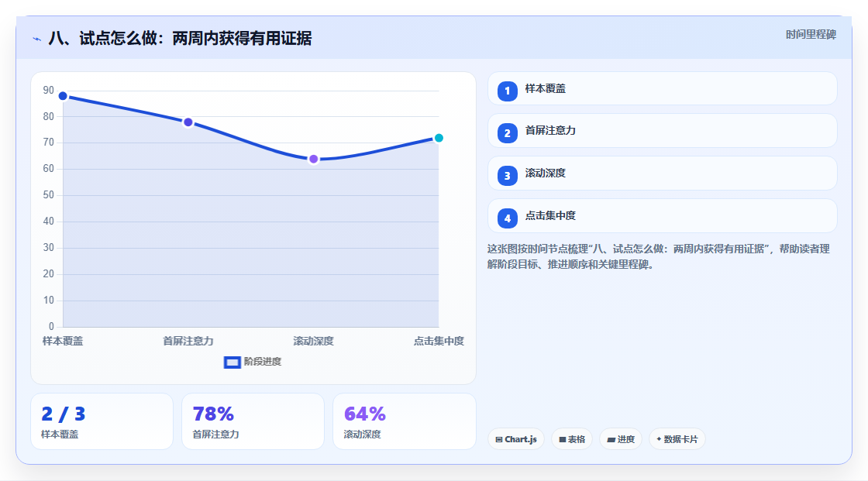Viewport: 868px width, 481px height.
Task: Click the 进度 tag label
Action: (x=626, y=439)
